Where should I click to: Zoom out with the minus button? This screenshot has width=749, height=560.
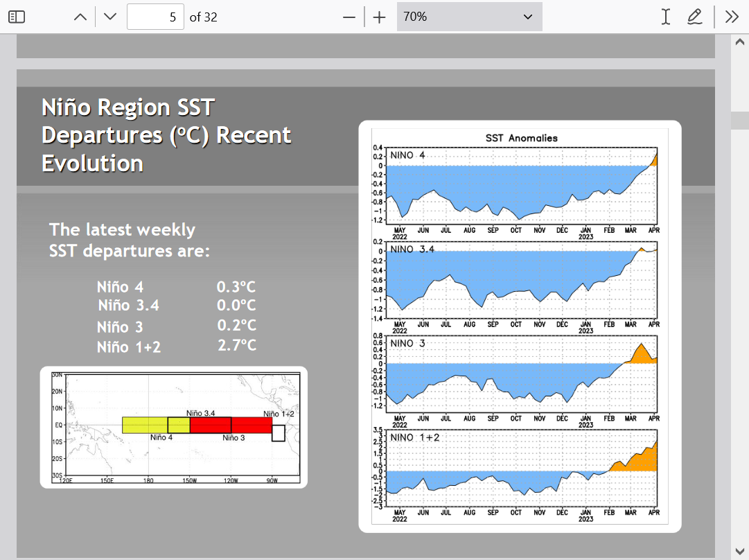click(349, 17)
